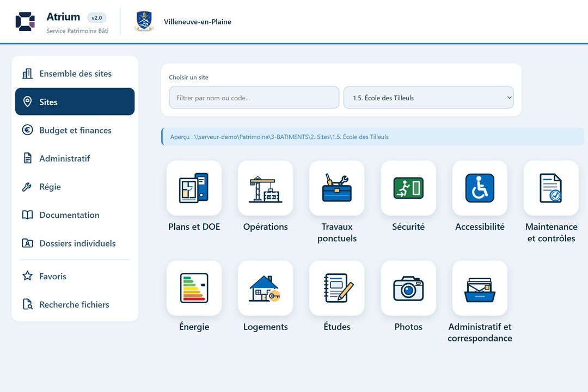Screen dimensions: 588x392
Task: Click the Logements label
Action: point(266,327)
